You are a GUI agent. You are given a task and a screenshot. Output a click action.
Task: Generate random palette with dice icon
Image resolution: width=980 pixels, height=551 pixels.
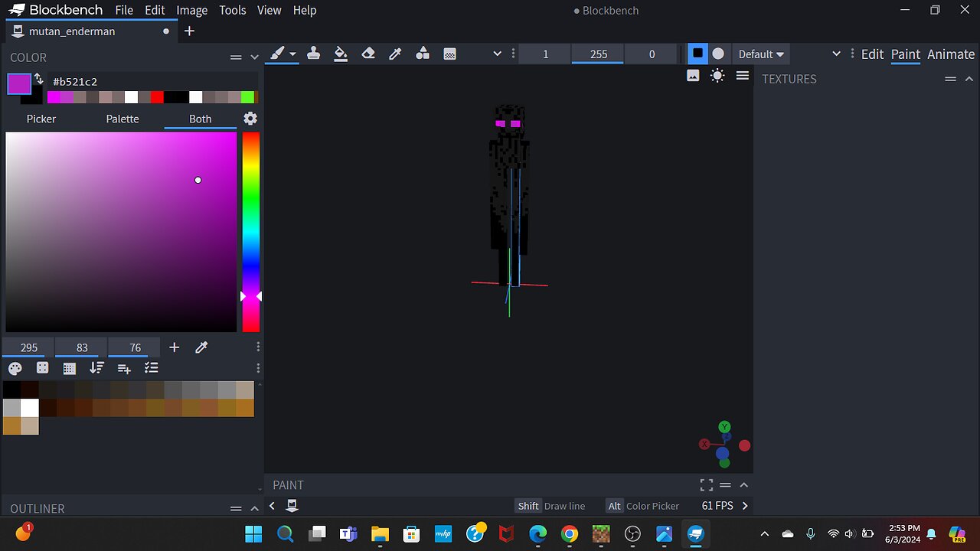point(42,368)
